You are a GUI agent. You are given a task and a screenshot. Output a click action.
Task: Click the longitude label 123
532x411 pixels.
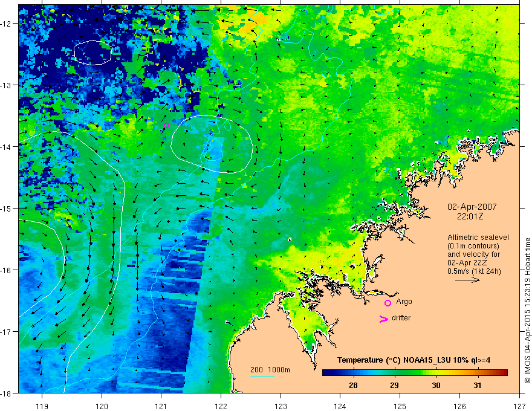[281, 406]
